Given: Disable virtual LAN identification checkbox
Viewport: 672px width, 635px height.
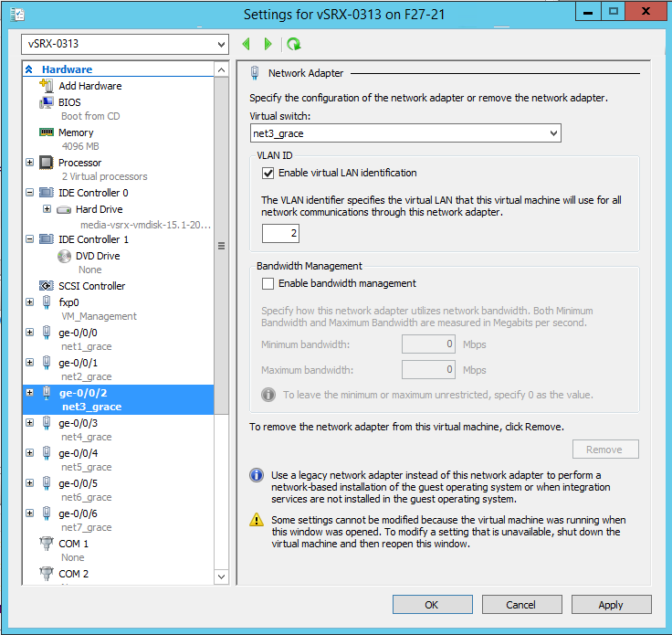Looking at the screenshot, I should coord(268,173).
